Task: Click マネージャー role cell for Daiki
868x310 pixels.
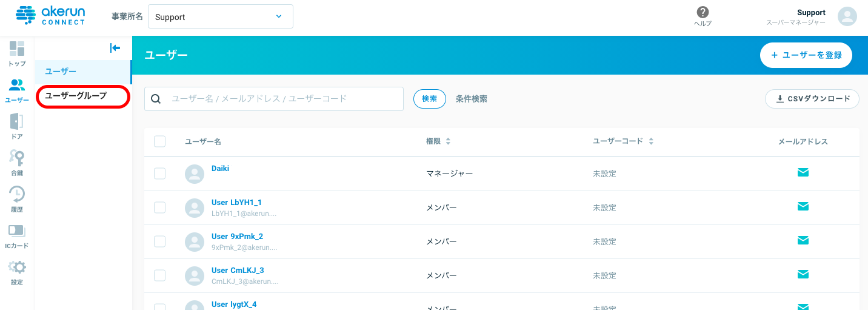Action: click(x=450, y=174)
